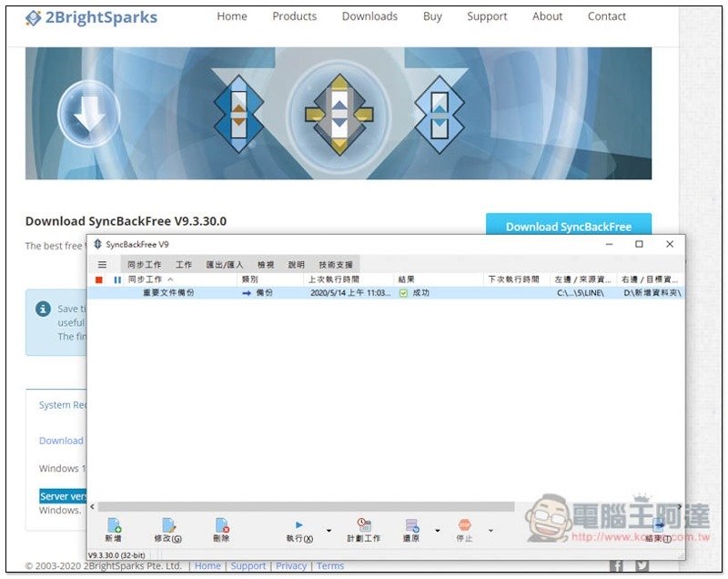Select the 新增 (New profile) icon

pyautogui.click(x=113, y=525)
